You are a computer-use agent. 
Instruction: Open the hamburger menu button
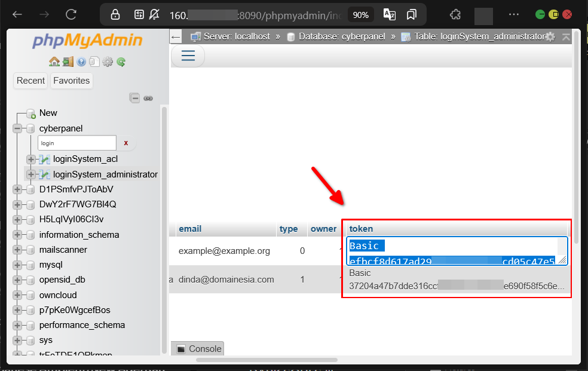tap(188, 56)
